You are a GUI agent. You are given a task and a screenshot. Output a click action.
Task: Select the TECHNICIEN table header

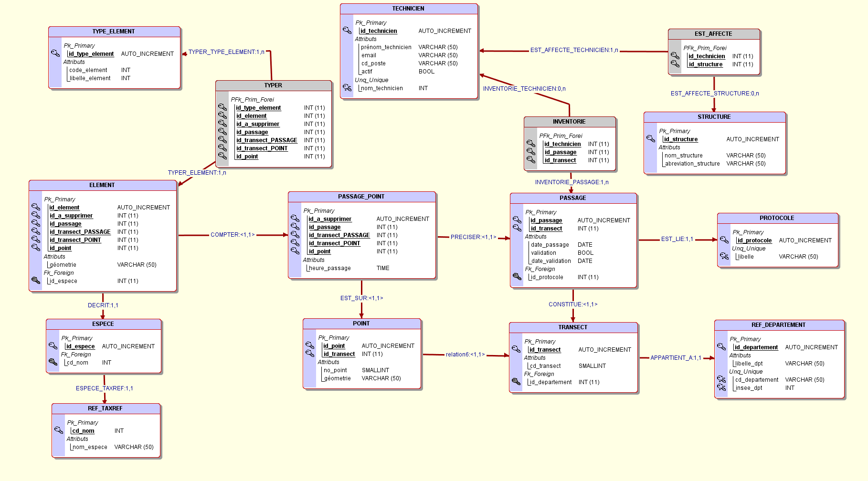409,9
